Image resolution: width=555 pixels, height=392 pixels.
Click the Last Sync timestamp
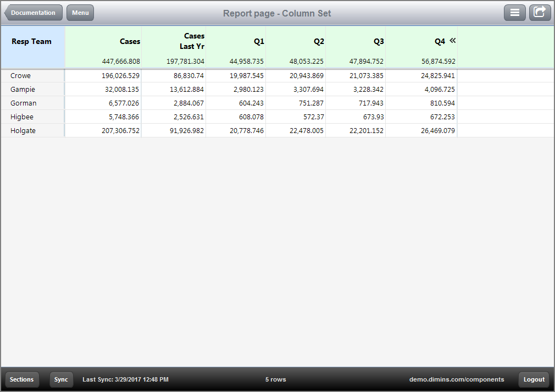[125, 379]
